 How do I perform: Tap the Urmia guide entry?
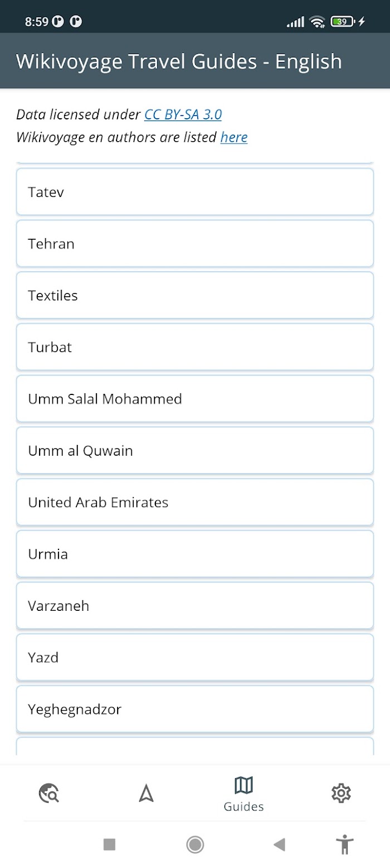click(x=195, y=554)
